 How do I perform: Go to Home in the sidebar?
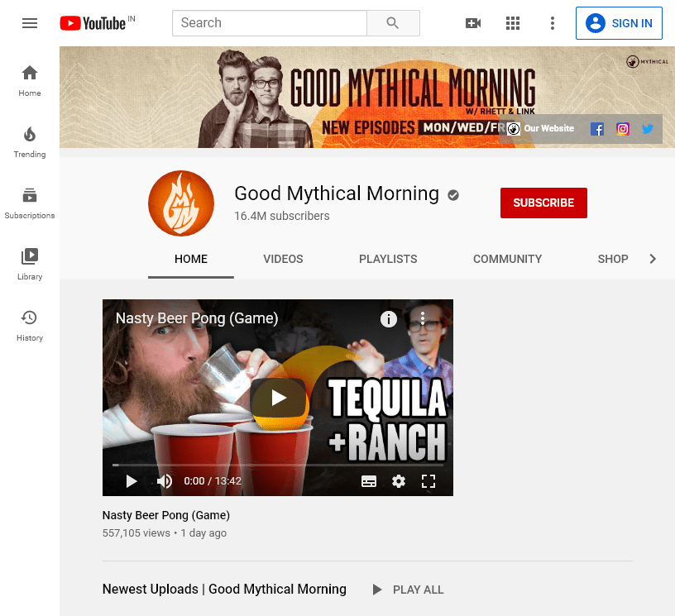30,81
